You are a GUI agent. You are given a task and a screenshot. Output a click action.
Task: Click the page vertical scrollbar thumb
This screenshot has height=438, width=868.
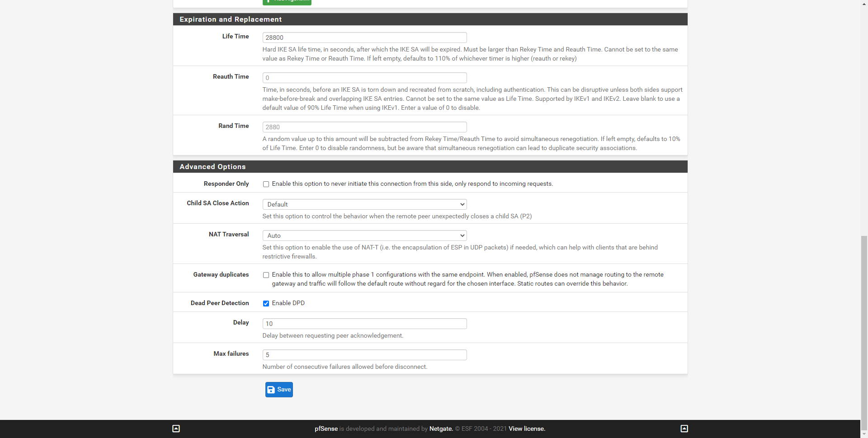[864, 333]
